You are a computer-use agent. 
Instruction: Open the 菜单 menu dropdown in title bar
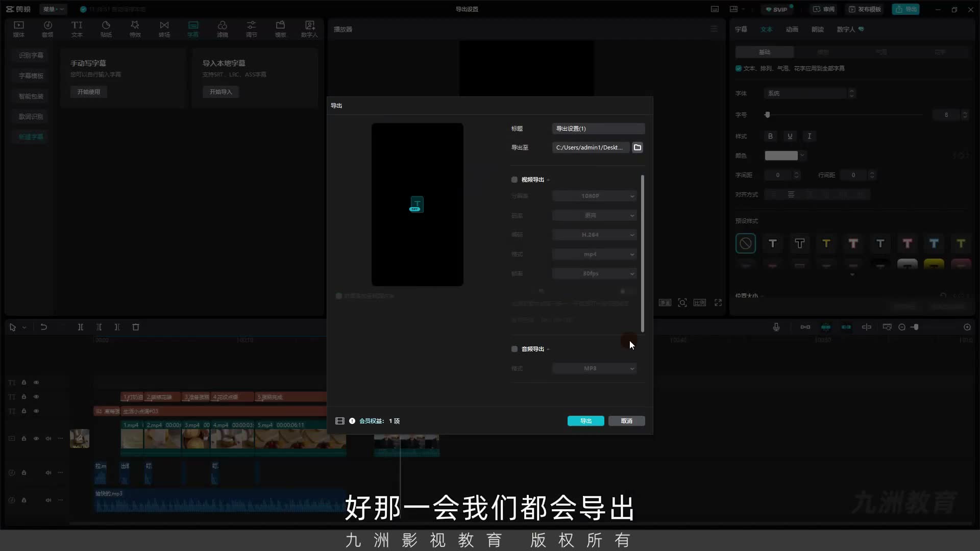pos(53,9)
